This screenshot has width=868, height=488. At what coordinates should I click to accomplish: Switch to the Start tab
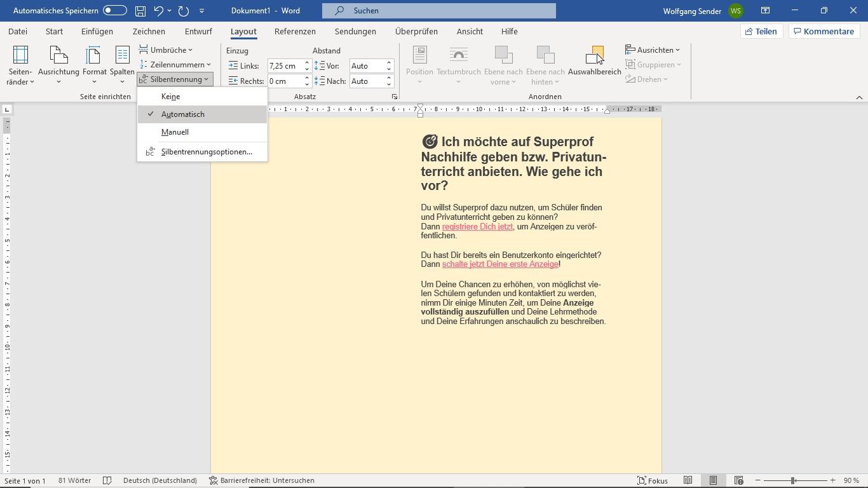click(x=54, y=31)
